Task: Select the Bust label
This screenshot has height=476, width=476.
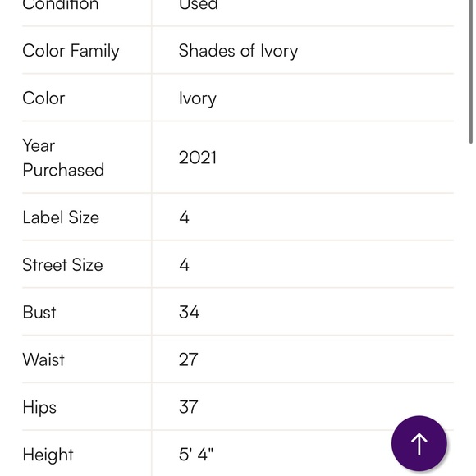Action: pyautogui.click(x=39, y=312)
